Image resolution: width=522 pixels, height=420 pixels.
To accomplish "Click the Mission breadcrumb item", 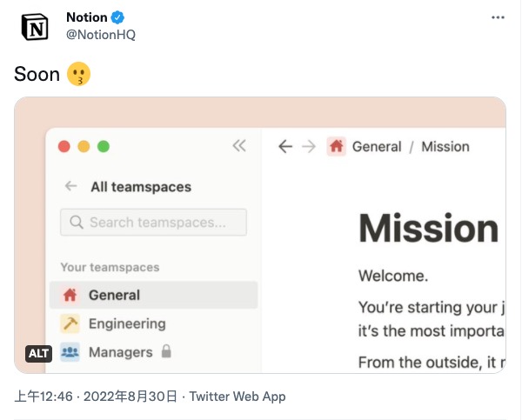I will (445, 146).
